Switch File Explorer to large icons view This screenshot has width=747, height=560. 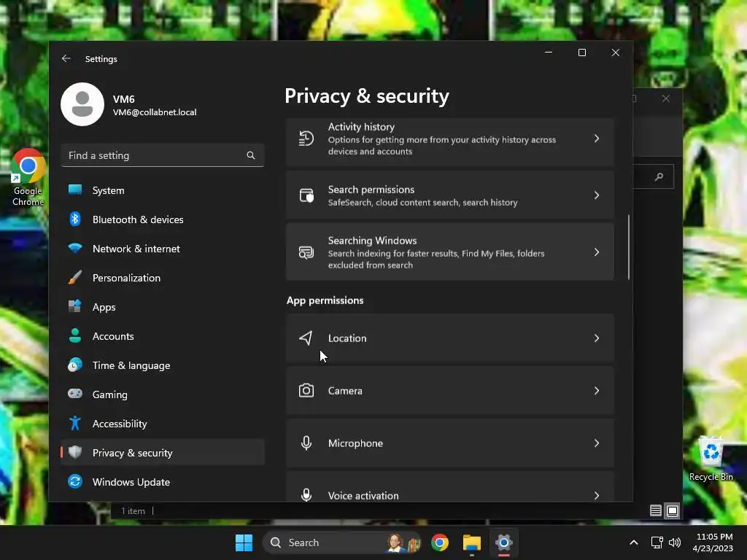(x=672, y=510)
